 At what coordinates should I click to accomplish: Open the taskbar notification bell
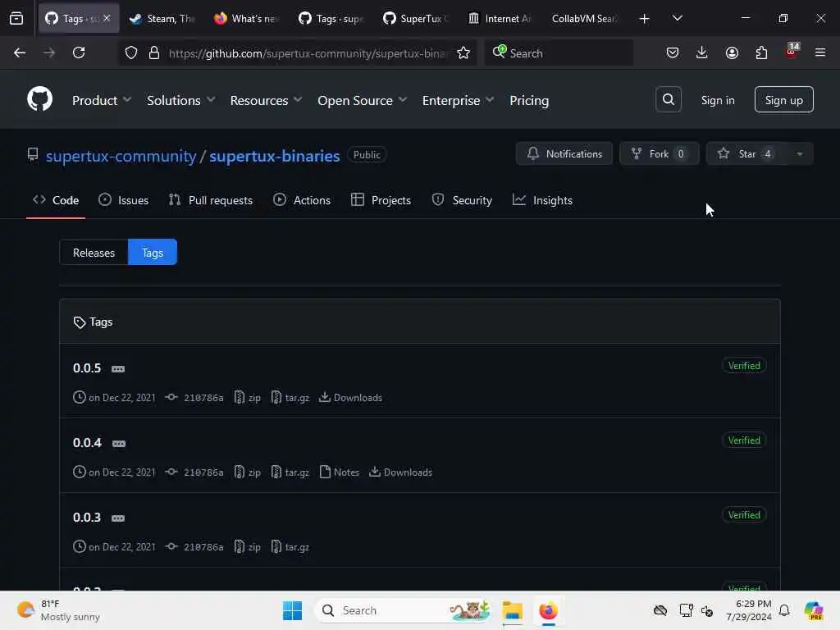point(784,610)
